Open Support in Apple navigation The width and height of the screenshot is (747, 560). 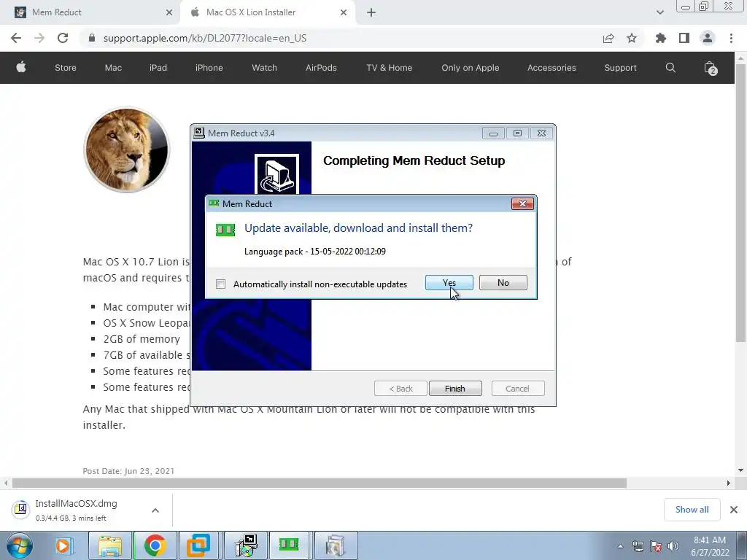pyautogui.click(x=620, y=68)
